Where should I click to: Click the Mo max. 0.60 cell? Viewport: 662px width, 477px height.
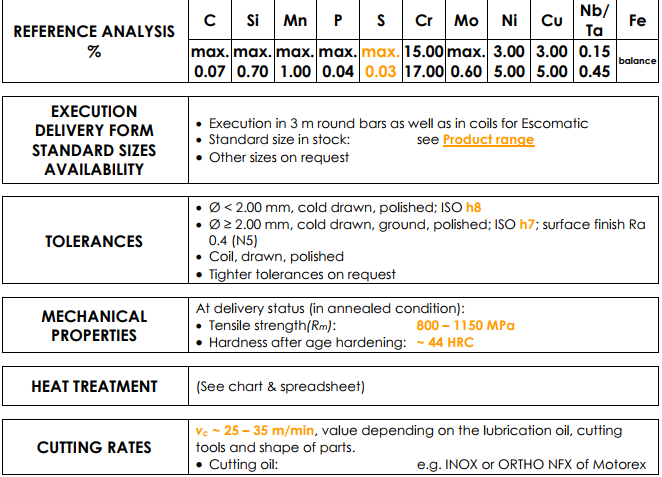[x=466, y=61]
